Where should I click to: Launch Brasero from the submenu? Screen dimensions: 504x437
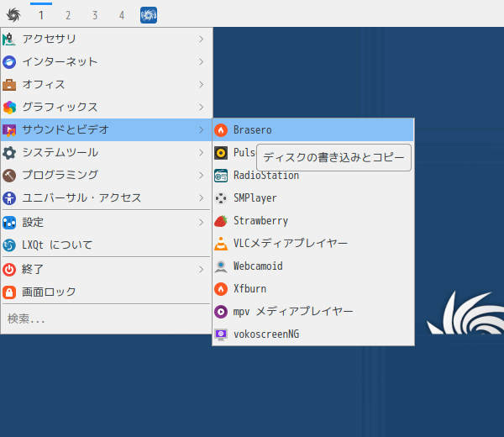click(x=313, y=130)
